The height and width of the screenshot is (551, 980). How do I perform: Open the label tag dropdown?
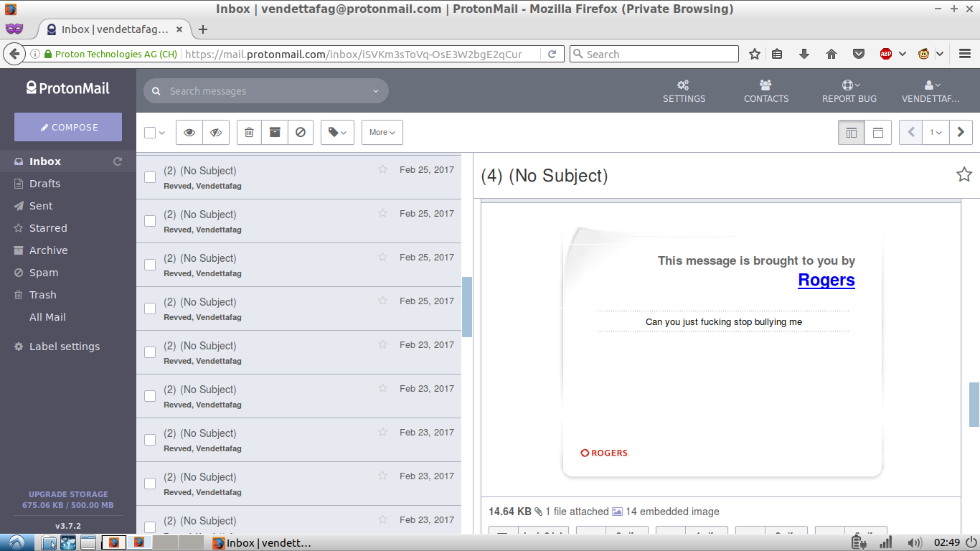point(337,132)
